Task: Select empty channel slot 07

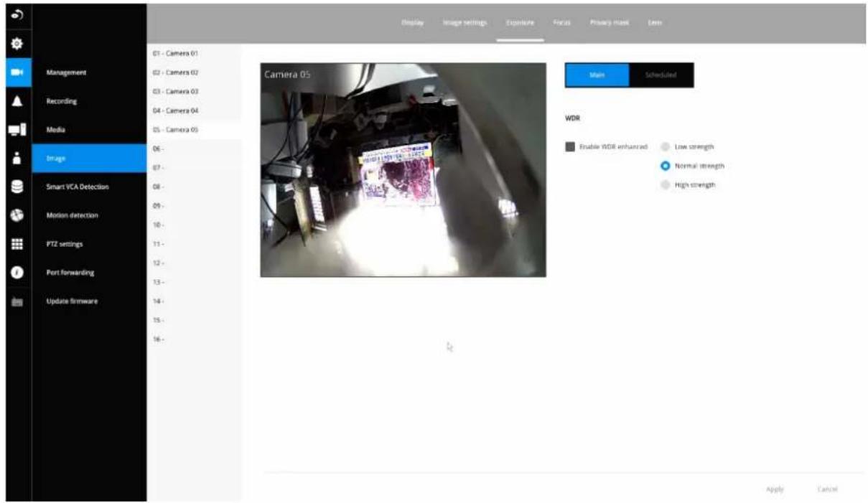Action: click(x=195, y=168)
